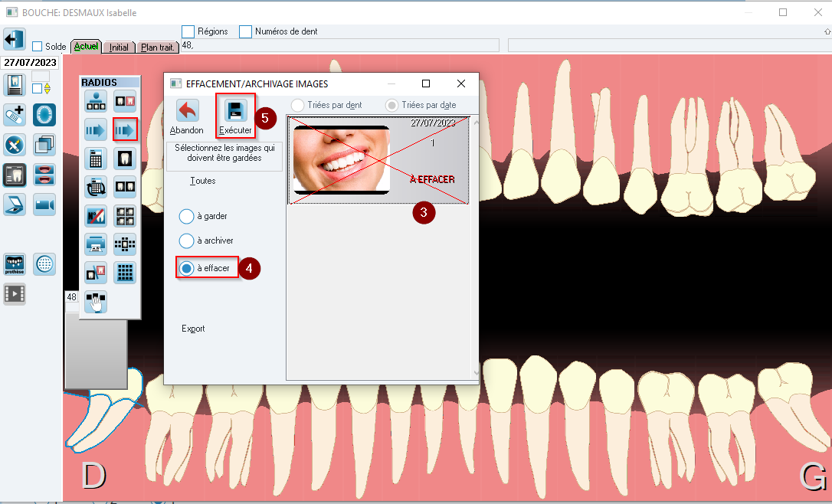The height and width of the screenshot is (504, 832).
Task: Pick the "Triées par date" sorting option
Action: 391,105
